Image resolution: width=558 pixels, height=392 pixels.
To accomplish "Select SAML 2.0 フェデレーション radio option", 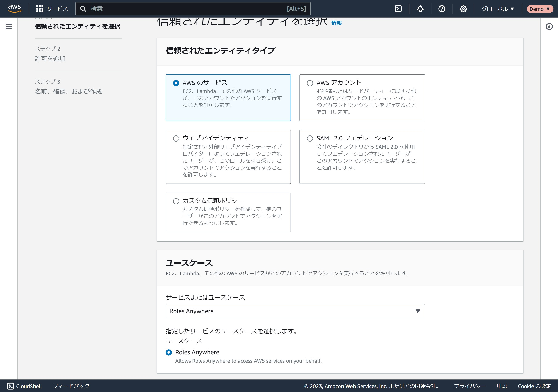I will point(310,139).
